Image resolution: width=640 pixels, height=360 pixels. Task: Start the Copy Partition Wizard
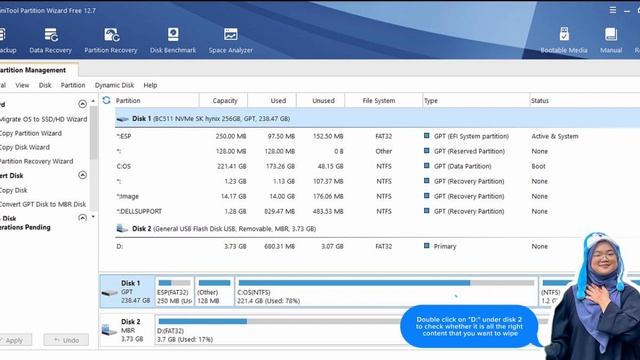click(31, 133)
